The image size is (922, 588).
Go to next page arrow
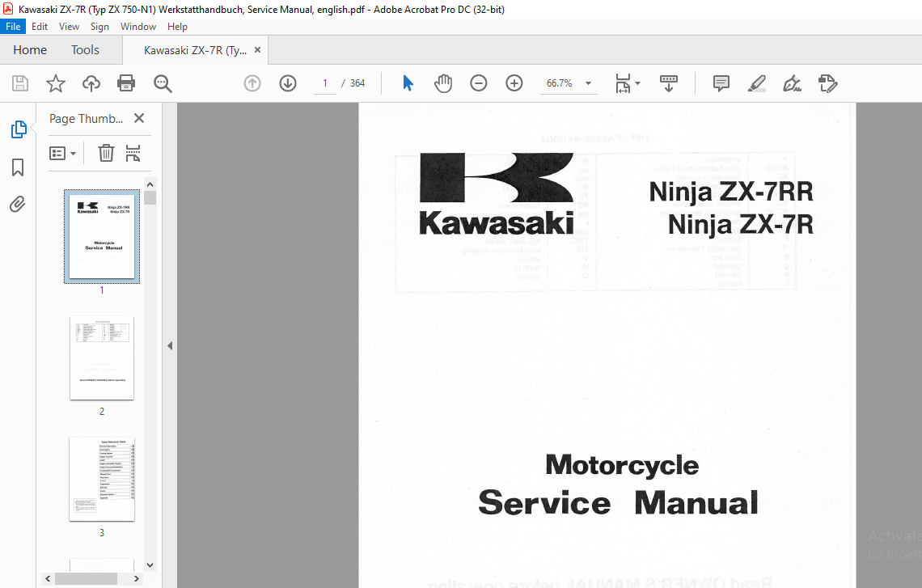288,83
